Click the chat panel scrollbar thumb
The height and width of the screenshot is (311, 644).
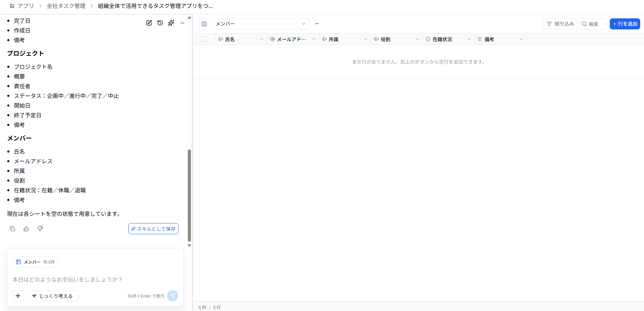pyautogui.click(x=189, y=195)
